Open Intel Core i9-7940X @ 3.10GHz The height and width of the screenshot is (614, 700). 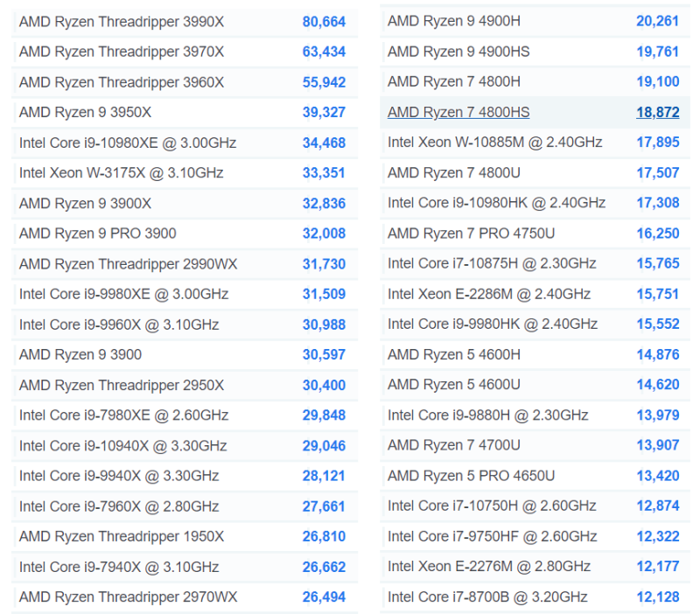(x=119, y=567)
